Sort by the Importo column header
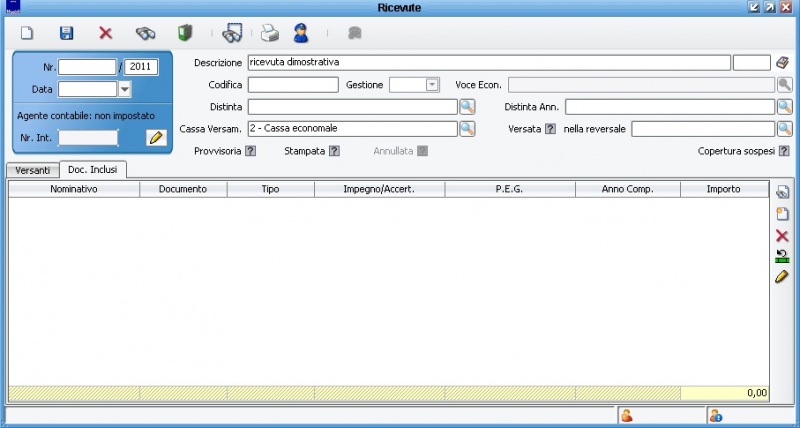 coord(723,189)
